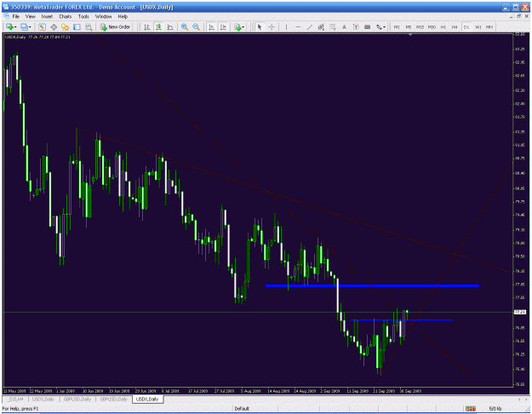The height and width of the screenshot is (414, 532).
Task: Click the connection status bars icon
Action: pos(470,409)
